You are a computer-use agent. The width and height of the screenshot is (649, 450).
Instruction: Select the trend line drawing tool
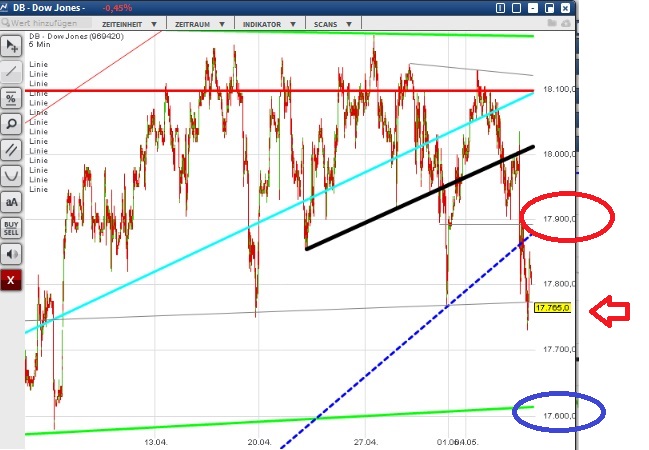coord(11,72)
